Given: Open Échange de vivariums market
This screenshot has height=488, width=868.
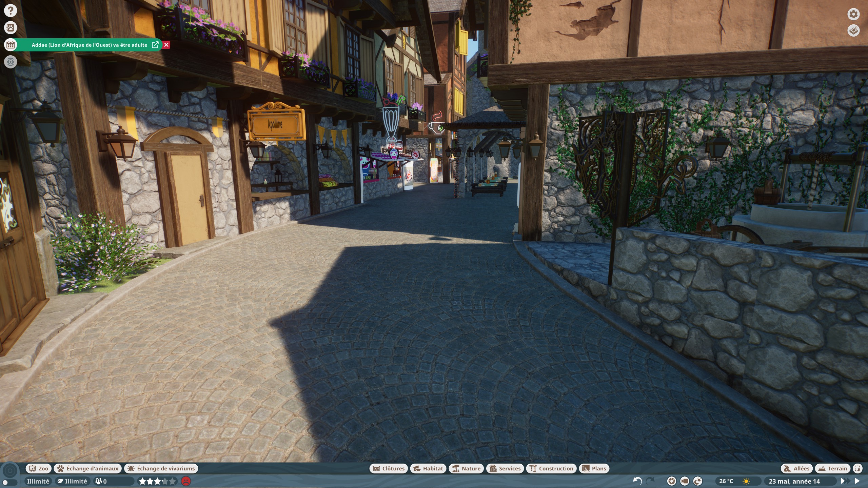Looking at the screenshot, I should [161, 468].
